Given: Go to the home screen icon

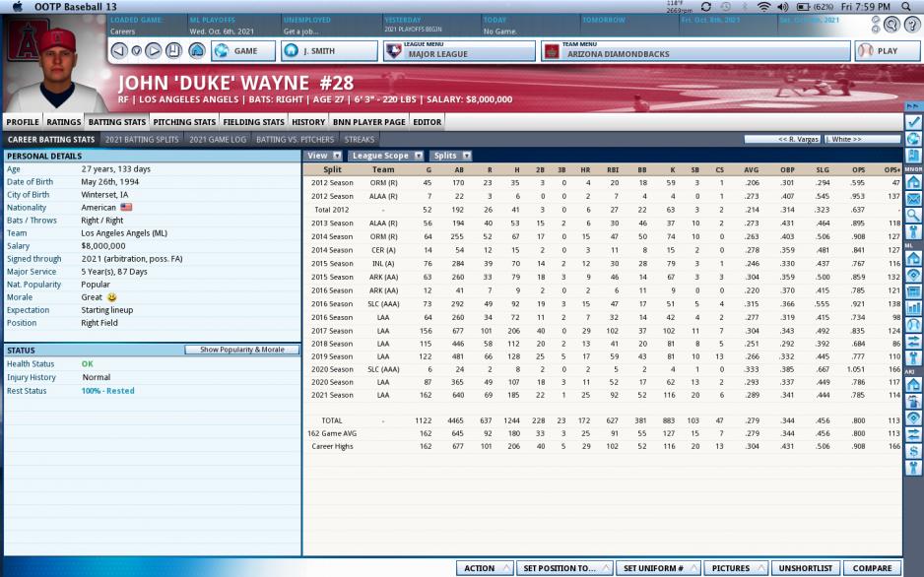Looking at the screenshot, I should (x=197, y=50).
